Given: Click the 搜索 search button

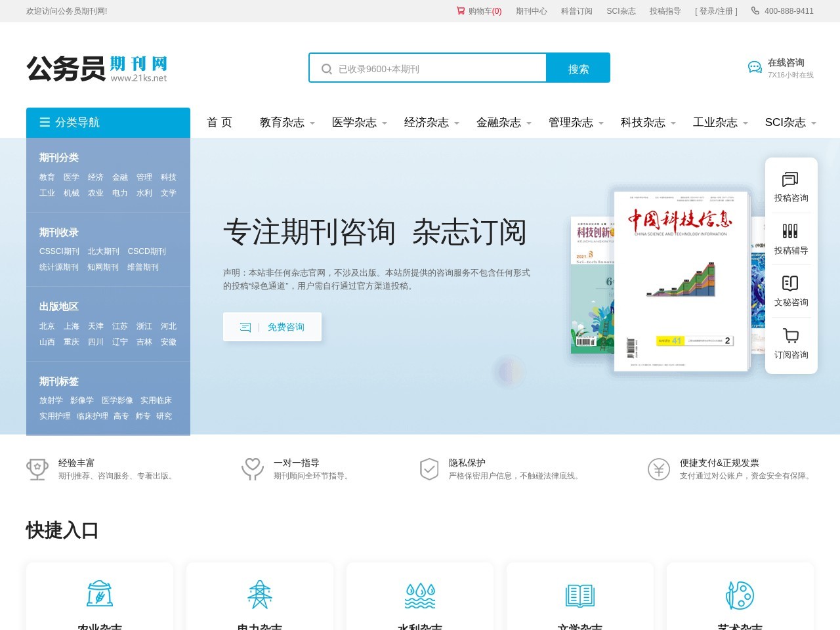Looking at the screenshot, I should click(x=577, y=68).
